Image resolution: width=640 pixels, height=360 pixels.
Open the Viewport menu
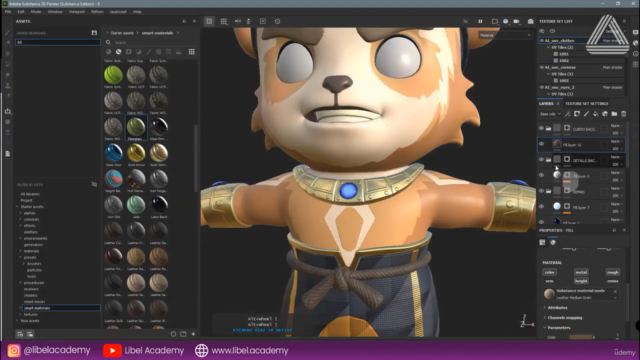[76, 12]
